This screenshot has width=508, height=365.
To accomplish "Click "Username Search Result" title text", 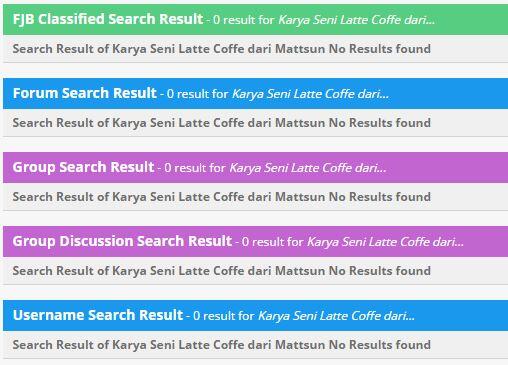I will [x=98, y=315].
